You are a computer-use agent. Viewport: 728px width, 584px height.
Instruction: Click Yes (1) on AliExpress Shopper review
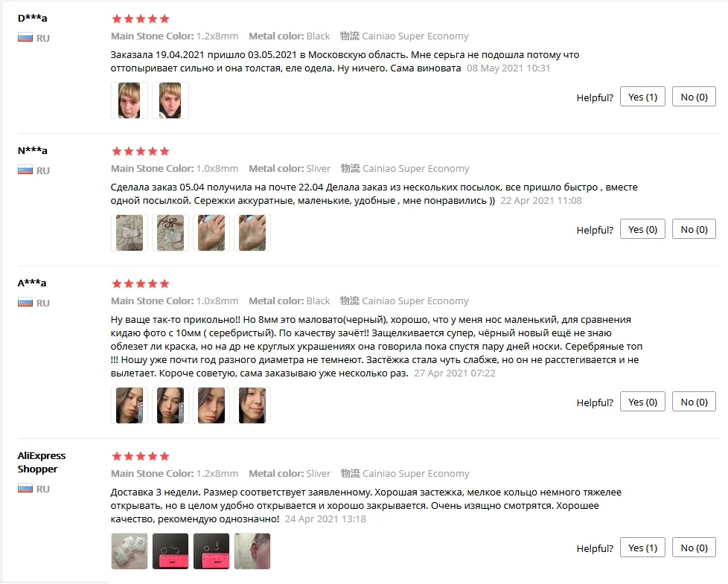642,548
